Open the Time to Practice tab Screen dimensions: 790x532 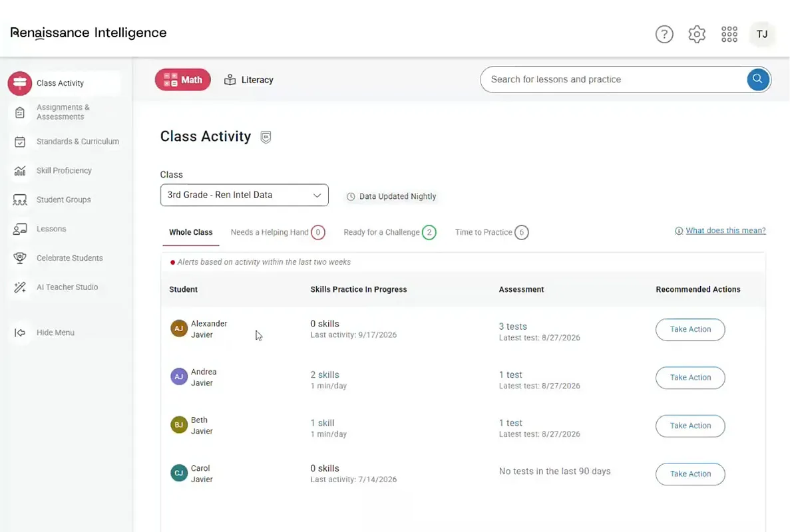(491, 232)
